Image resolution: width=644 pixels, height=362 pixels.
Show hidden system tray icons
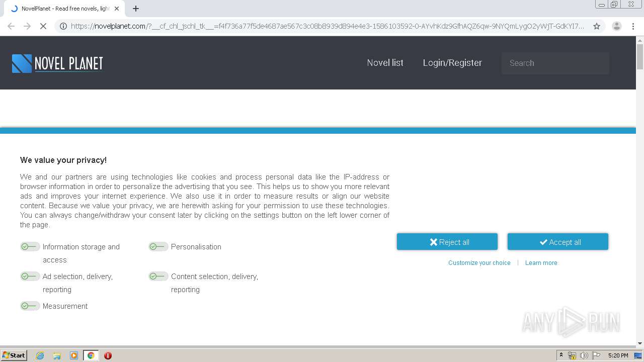click(561, 355)
